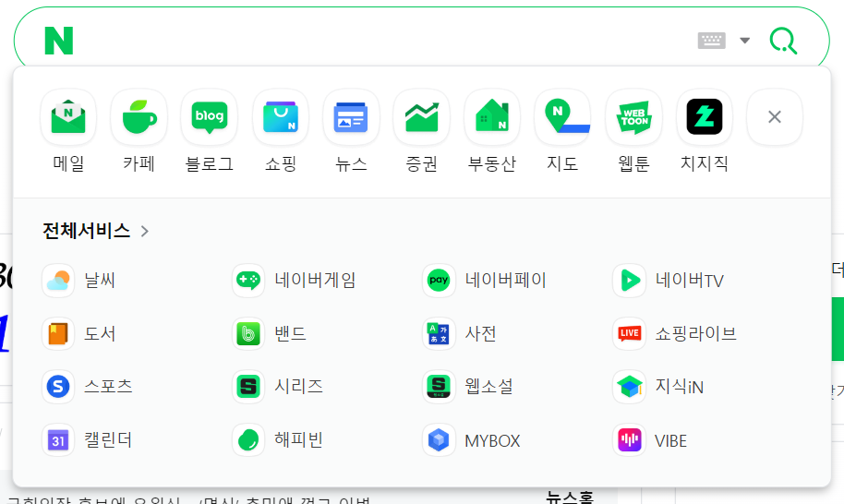Click the Web Novel (웹소설) icon
The image size is (844, 504).
point(439,386)
